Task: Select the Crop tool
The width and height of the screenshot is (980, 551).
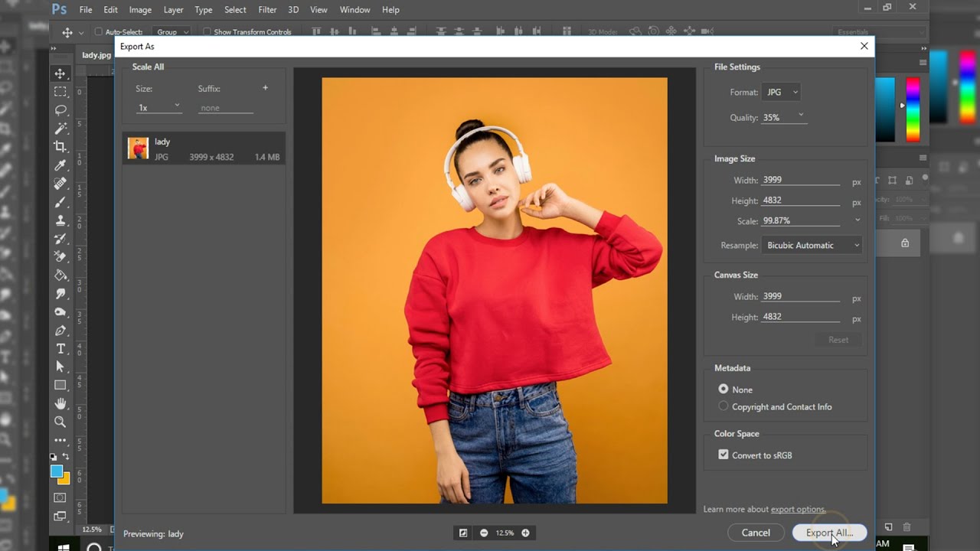Action: [x=60, y=147]
